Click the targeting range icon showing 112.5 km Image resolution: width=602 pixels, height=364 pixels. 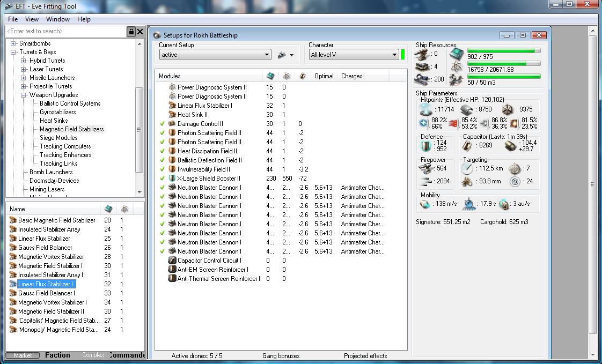coord(467,168)
